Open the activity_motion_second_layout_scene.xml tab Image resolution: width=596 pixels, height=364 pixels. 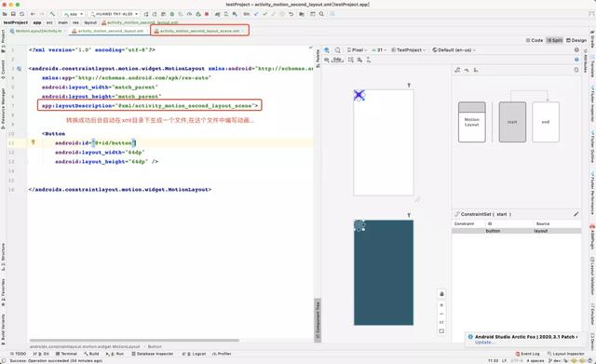(x=199, y=31)
